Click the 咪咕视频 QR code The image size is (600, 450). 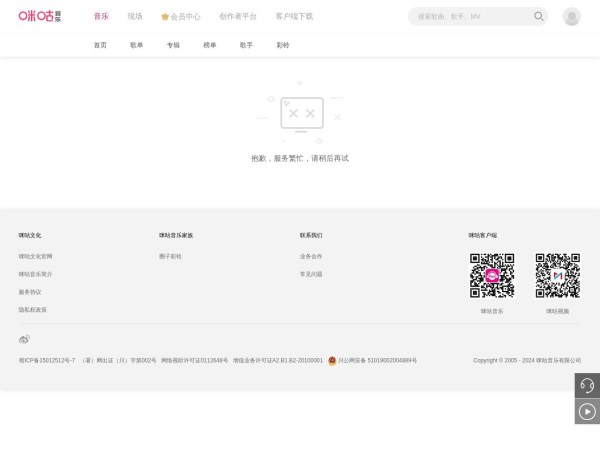pos(557,275)
